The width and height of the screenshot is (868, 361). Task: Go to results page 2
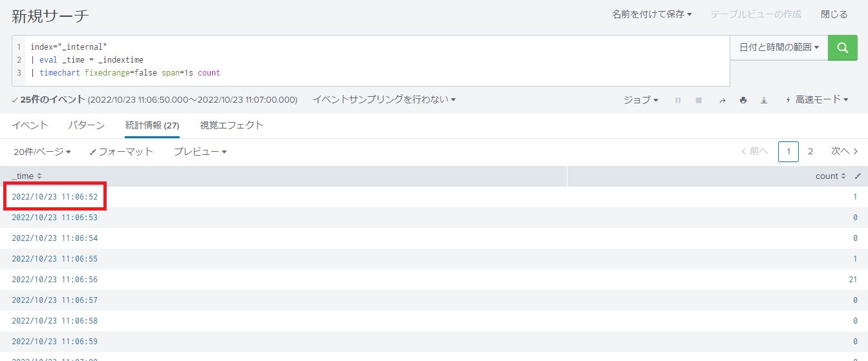click(x=810, y=151)
